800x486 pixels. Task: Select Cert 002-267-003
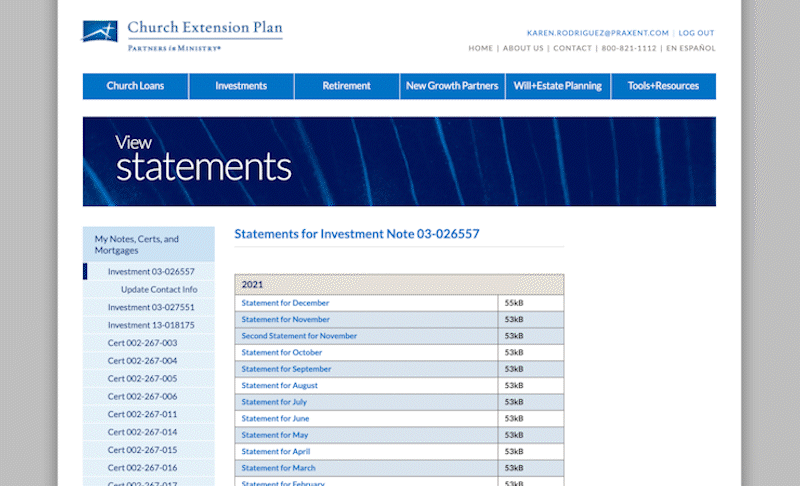pos(148,343)
